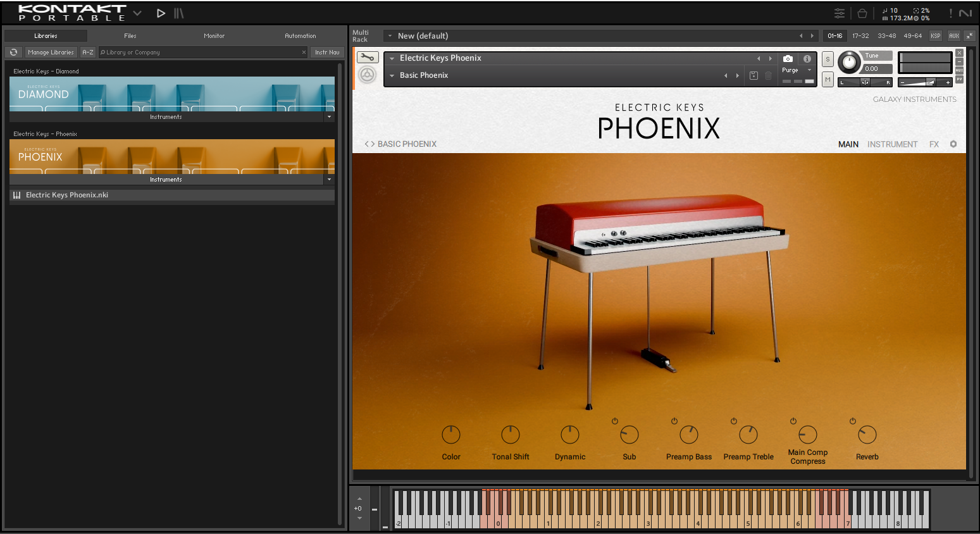Open the settings sliders icon in header
Screen dimensions: 980x534
pyautogui.click(x=840, y=13)
